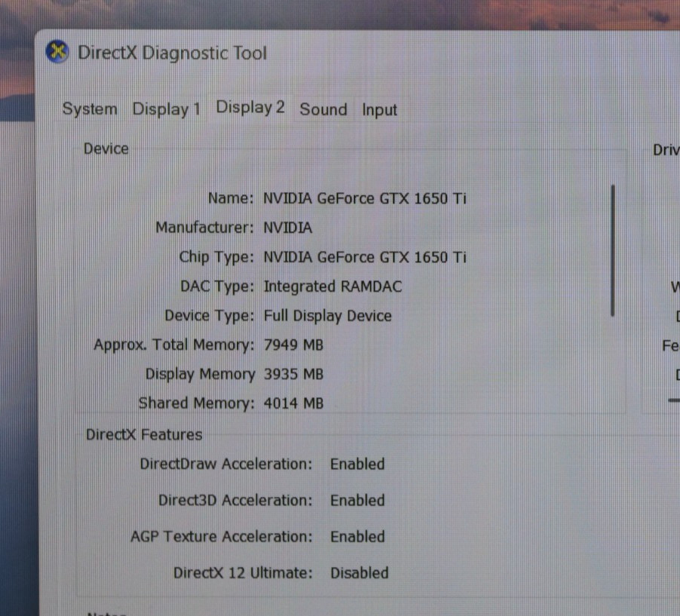
Task: Select the Name value NVIDIA GeForce GTX 1650 Ti
Action: pos(365,199)
